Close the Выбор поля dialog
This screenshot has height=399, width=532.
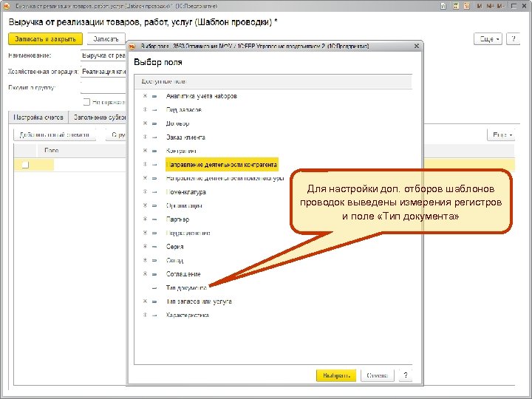point(417,46)
